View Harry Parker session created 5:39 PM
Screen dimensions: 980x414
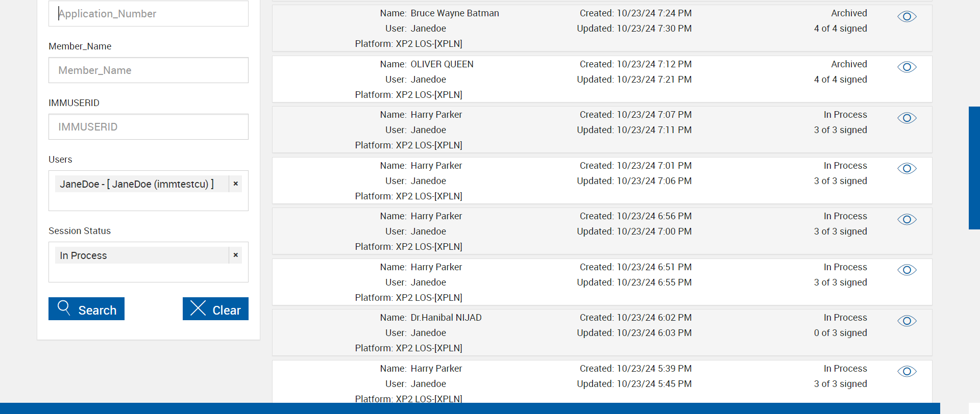pos(906,372)
